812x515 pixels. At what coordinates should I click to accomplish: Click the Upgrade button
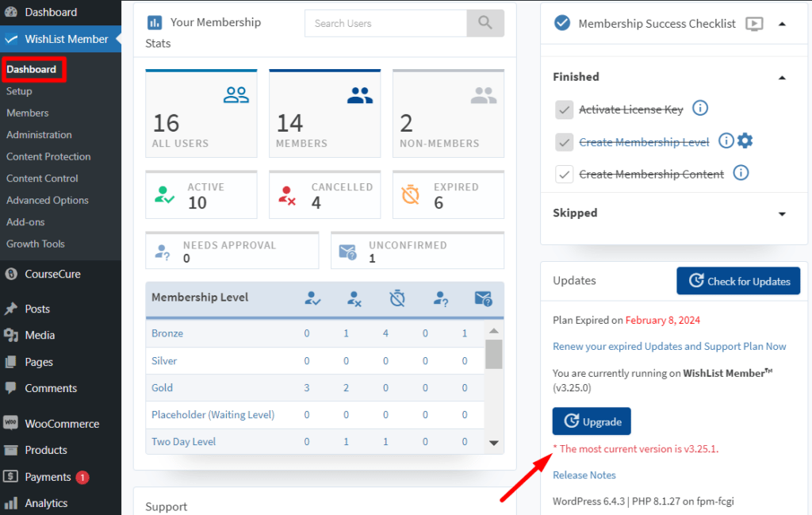click(592, 421)
